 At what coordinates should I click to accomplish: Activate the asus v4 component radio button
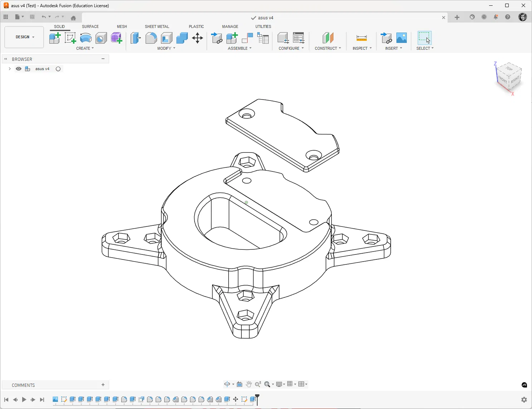[x=58, y=69]
